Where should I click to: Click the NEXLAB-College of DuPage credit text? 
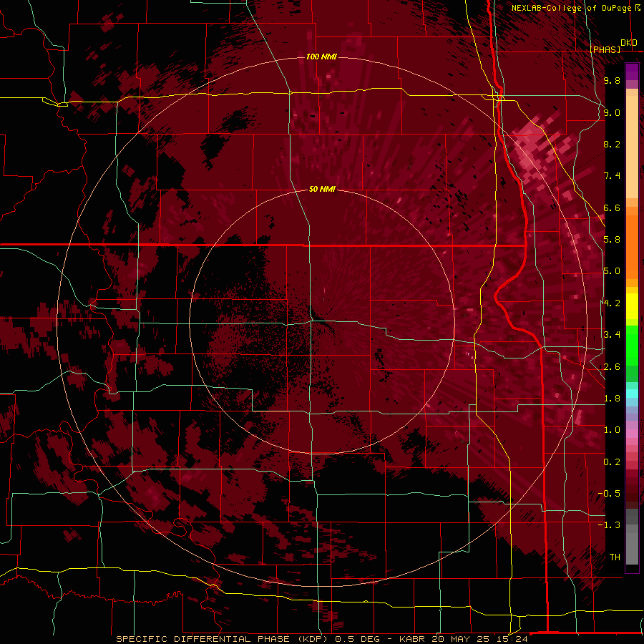click(571, 8)
